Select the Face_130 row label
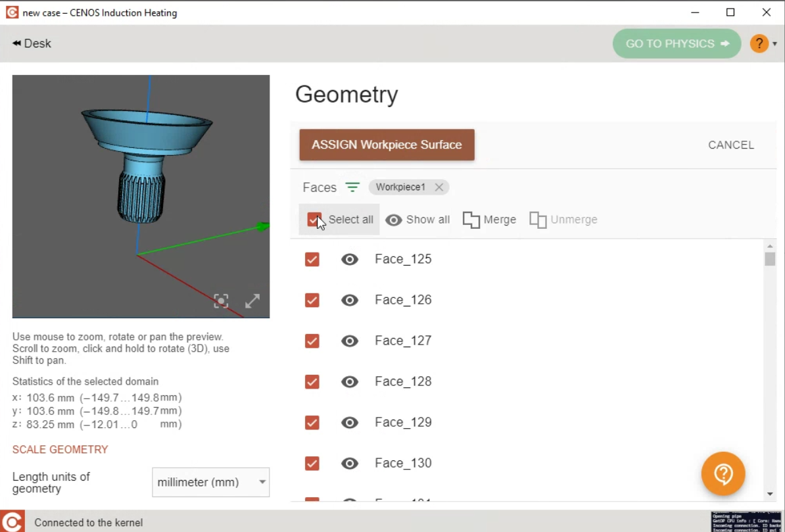 pos(403,463)
